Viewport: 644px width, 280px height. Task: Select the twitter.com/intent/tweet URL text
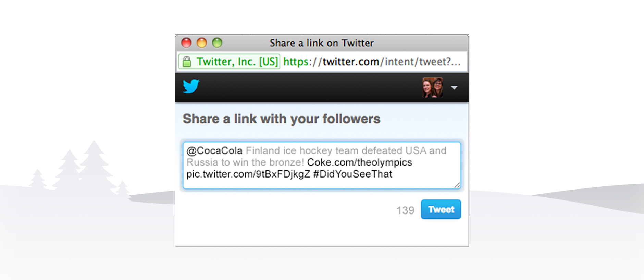(x=372, y=62)
